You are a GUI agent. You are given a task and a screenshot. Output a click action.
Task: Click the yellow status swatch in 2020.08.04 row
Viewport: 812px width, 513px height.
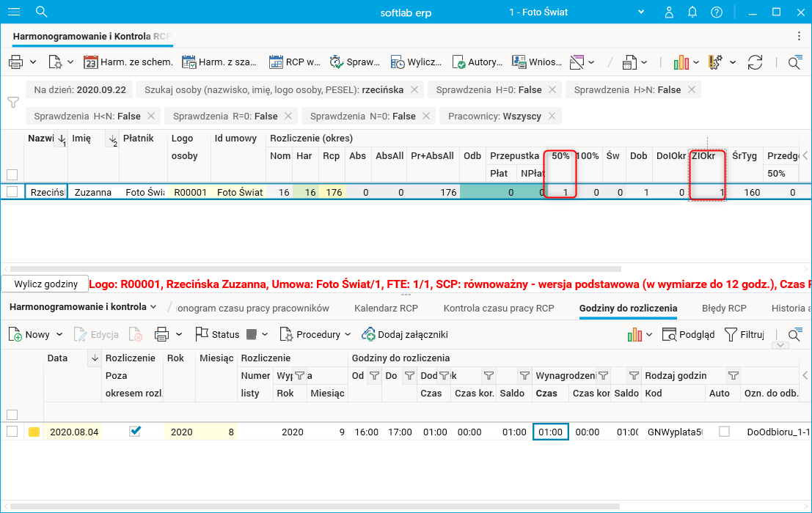(34, 432)
